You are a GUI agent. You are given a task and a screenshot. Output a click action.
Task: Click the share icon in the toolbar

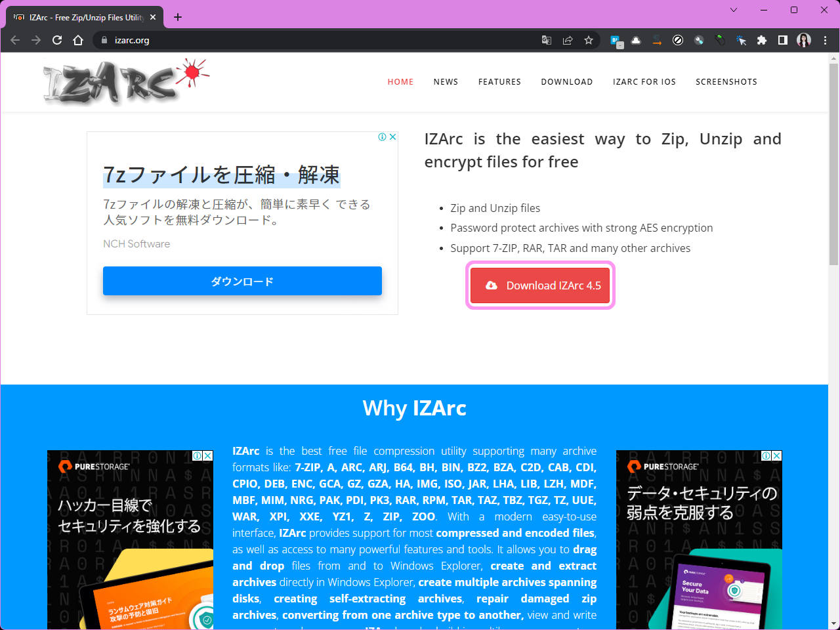(567, 40)
